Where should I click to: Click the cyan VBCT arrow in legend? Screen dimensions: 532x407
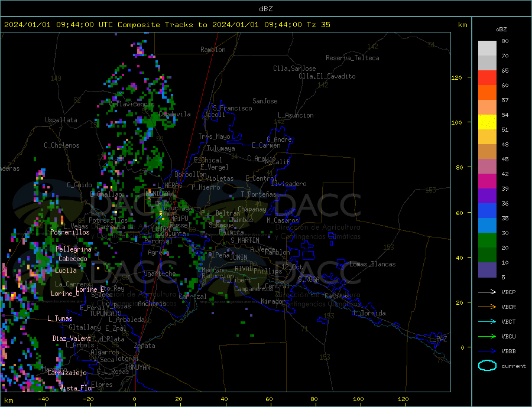[x=487, y=321]
